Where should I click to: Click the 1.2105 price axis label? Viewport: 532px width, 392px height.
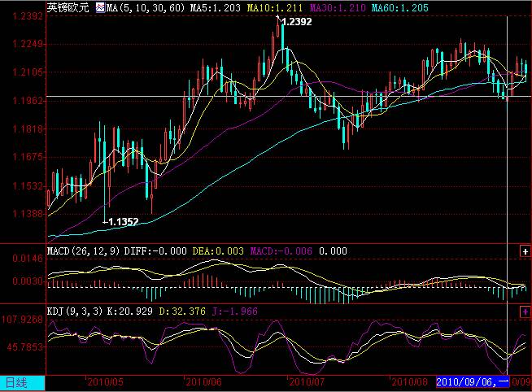pos(28,72)
